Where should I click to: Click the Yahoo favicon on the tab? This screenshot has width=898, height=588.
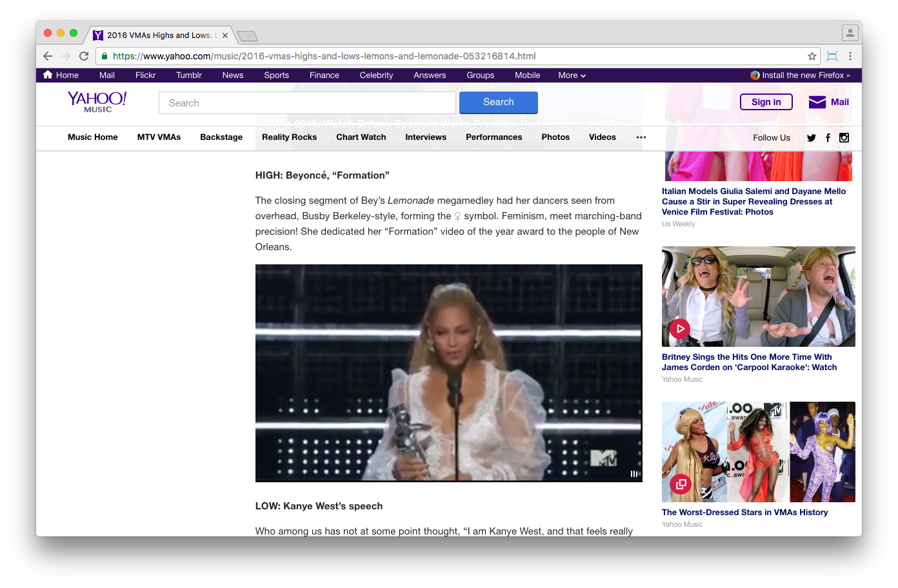98,35
